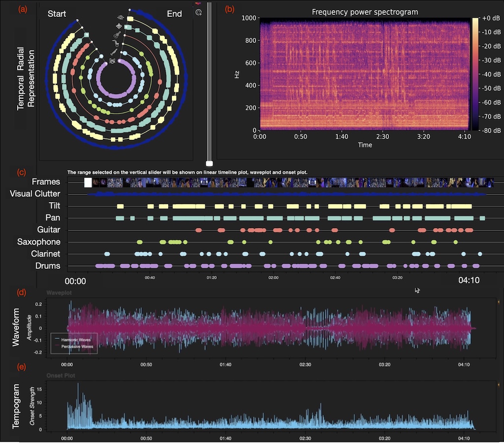This screenshot has height=444, width=504.
Task: Click the Onset Strength axis label
Action: click(x=32, y=406)
